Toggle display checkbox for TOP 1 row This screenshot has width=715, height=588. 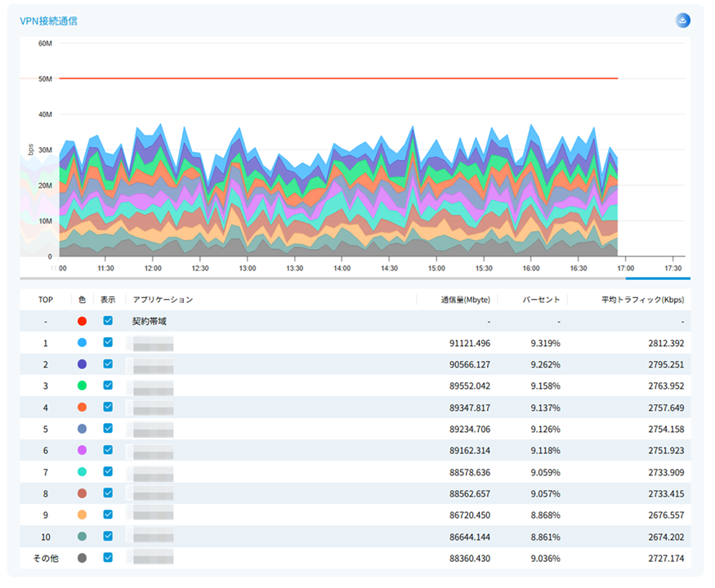point(108,343)
